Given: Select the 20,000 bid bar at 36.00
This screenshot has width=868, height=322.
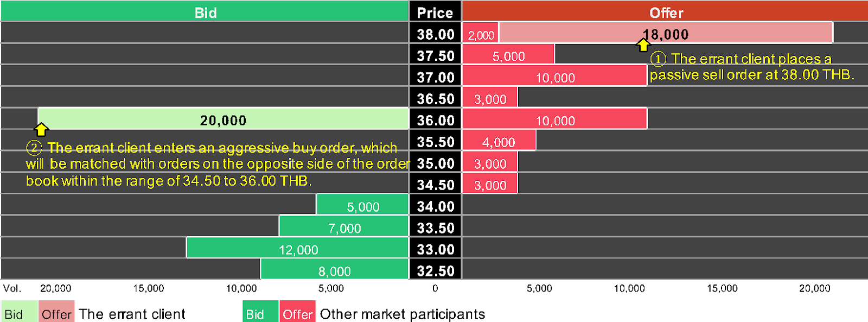Looking at the screenshot, I should tap(223, 119).
